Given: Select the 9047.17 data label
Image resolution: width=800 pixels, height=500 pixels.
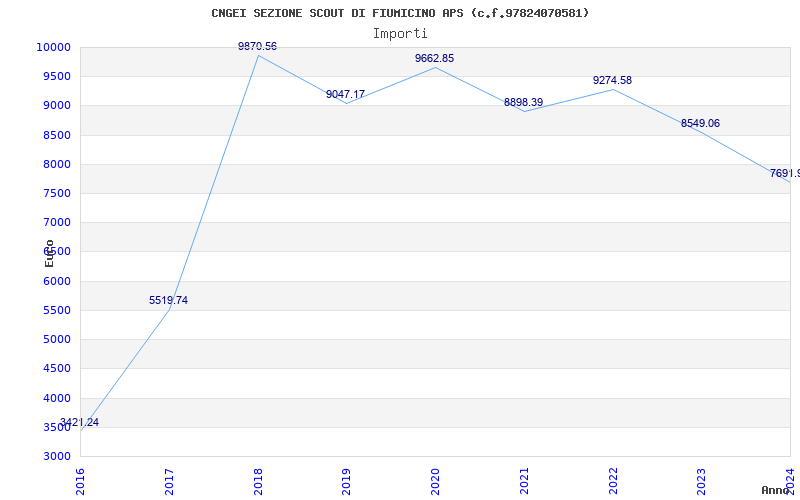Looking at the screenshot, I should tap(345, 94).
